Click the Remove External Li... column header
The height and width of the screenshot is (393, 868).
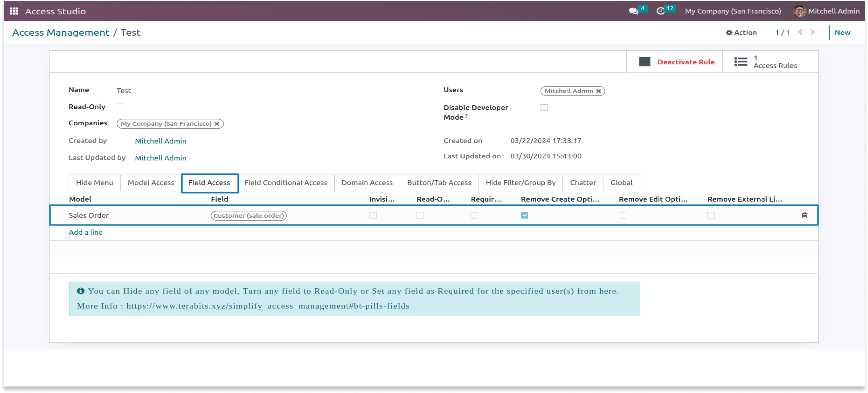[744, 199]
